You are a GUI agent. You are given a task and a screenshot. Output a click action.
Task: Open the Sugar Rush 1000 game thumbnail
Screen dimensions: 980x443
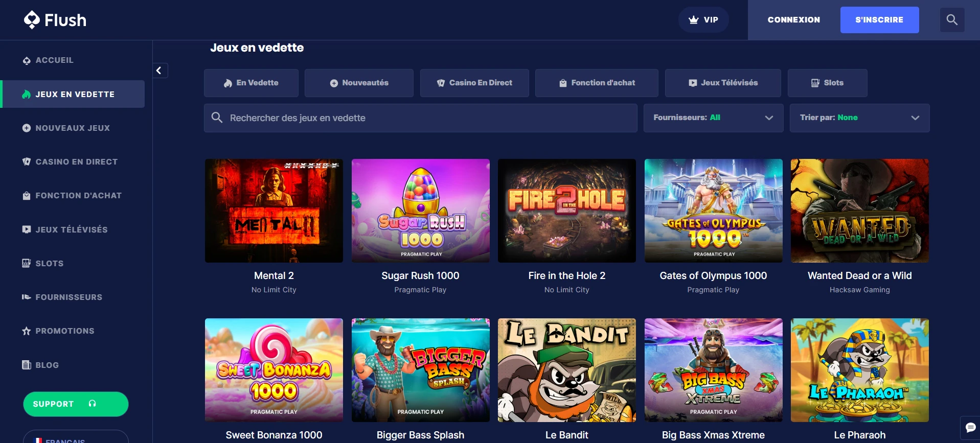pyautogui.click(x=421, y=211)
